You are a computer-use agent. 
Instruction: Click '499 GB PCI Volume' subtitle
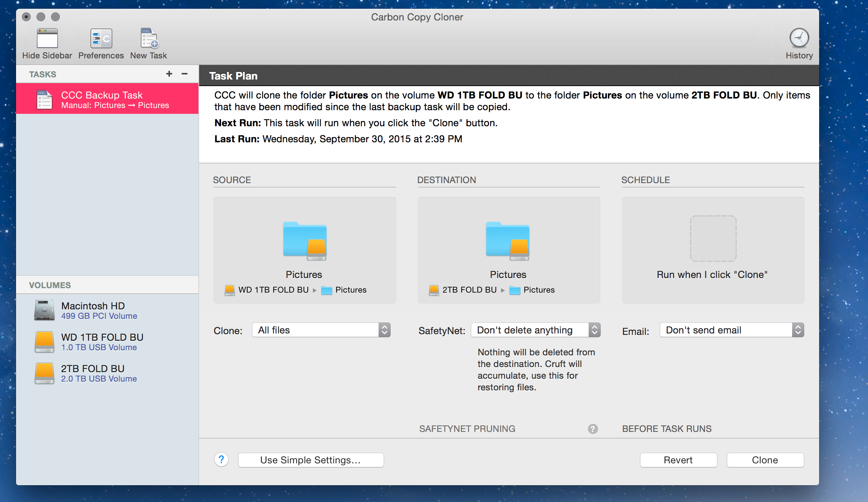coord(99,316)
